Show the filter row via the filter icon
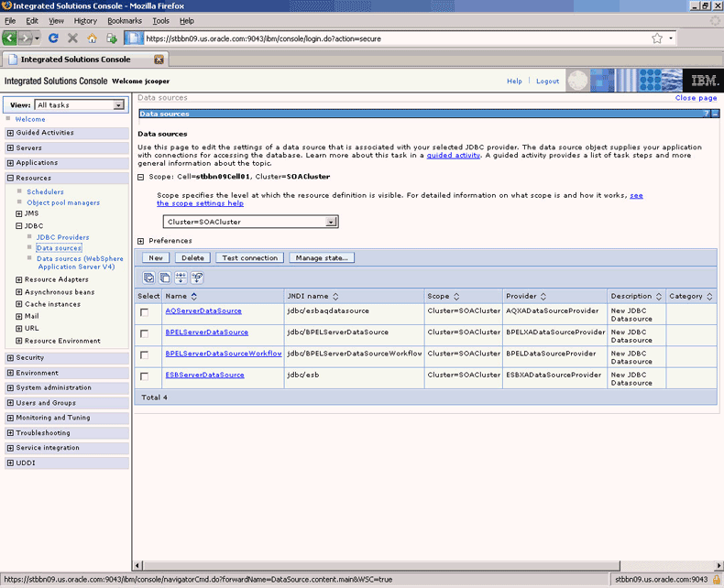The height and width of the screenshot is (588, 724). coord(181,278)
